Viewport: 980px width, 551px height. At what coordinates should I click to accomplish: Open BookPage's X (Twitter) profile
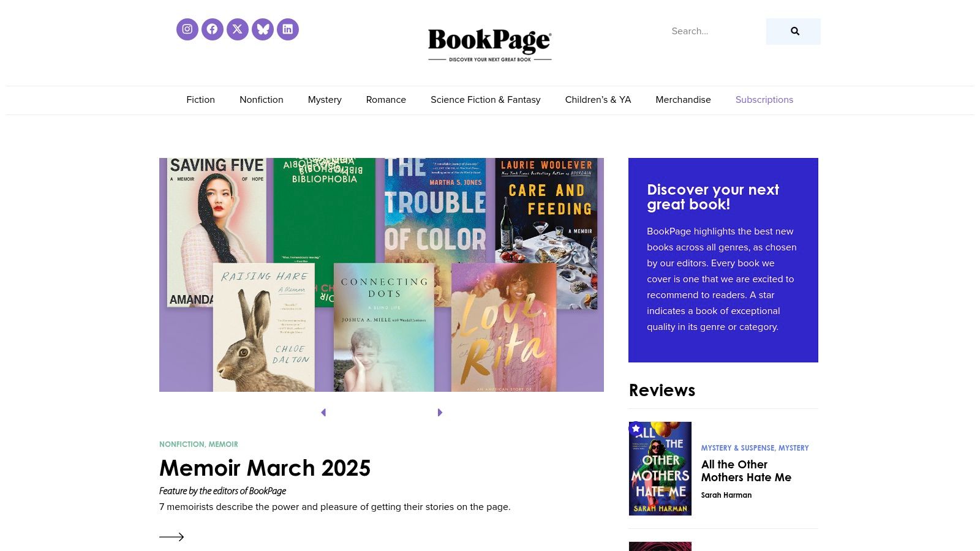tap(238, 29)
